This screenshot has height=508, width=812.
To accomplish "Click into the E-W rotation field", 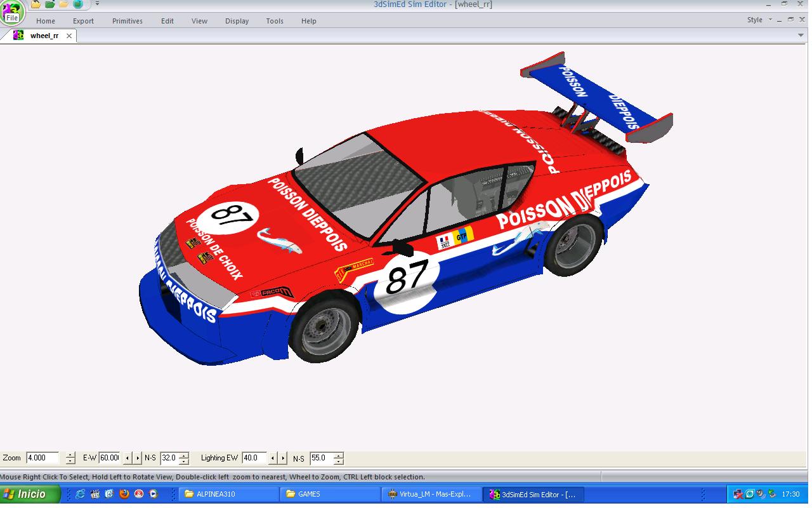I will coord(109,458).
